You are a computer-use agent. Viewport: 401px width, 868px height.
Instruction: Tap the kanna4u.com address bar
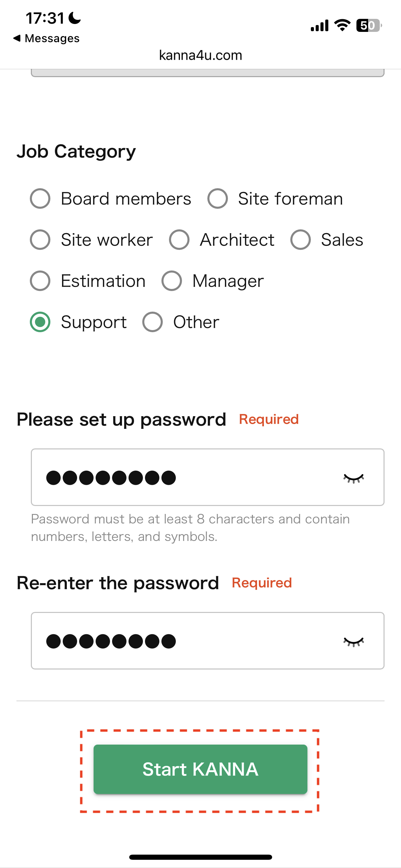(200, 55)
